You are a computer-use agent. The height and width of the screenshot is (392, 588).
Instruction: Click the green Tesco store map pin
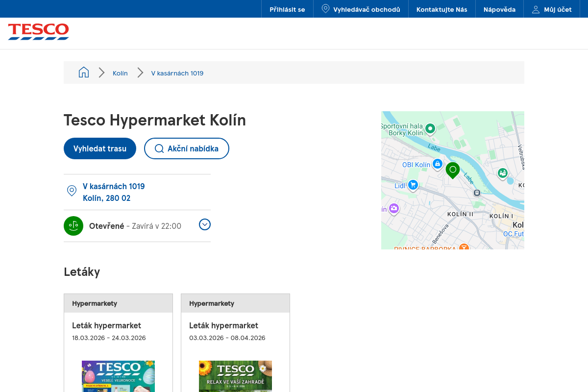(453, 170)
